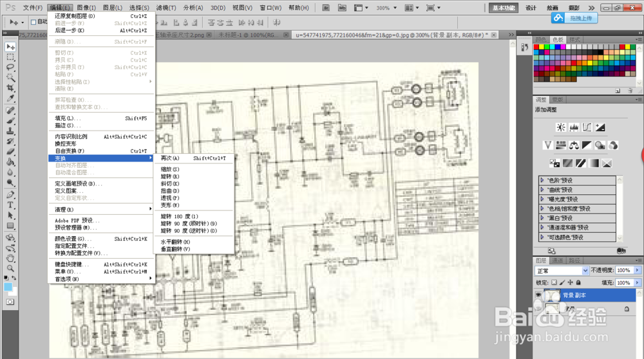Select the Eraser tool

coord(10,151)
